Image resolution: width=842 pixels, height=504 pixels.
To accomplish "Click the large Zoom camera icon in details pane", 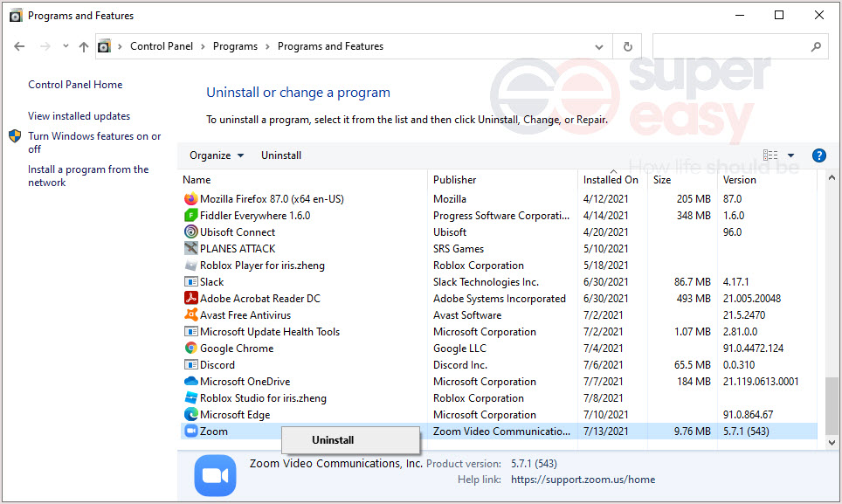I will pyautogui.click(x=216, y=475).
